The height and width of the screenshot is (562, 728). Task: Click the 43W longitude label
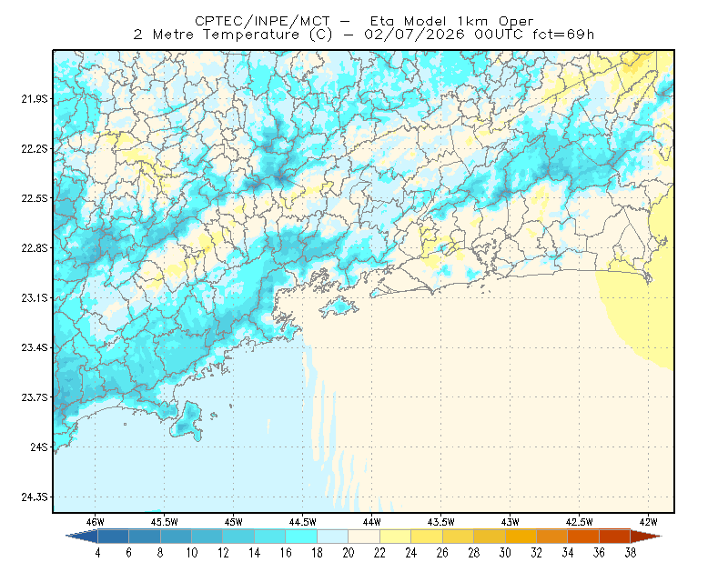(x=510, y=522)
